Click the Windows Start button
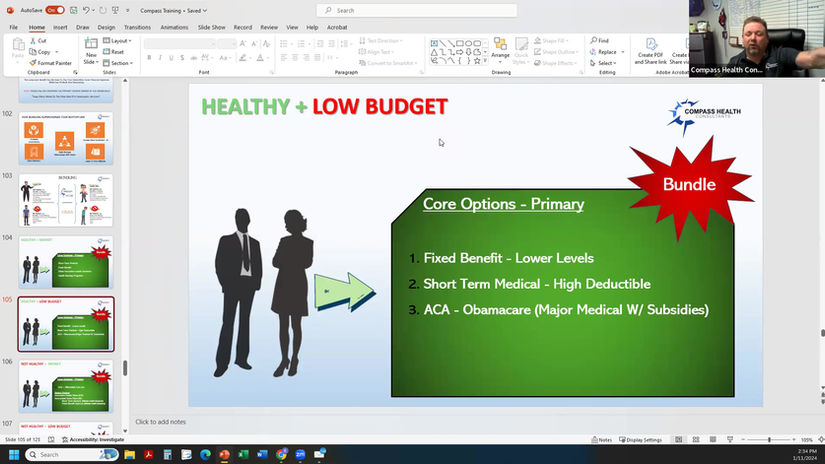825x464 pixels. pyautogui.click(x=14, y=455)
